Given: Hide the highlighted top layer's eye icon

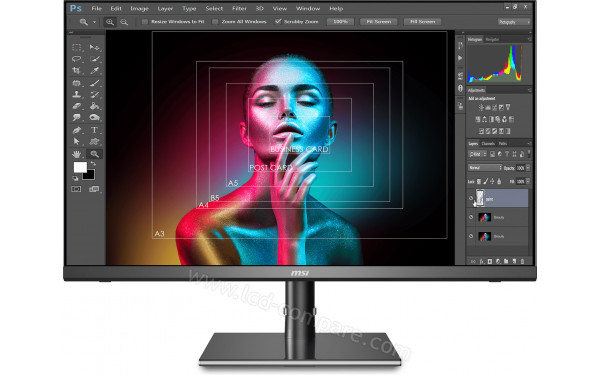Looking at the screenshot, I should pyautogui.click(x=471, y=198).
